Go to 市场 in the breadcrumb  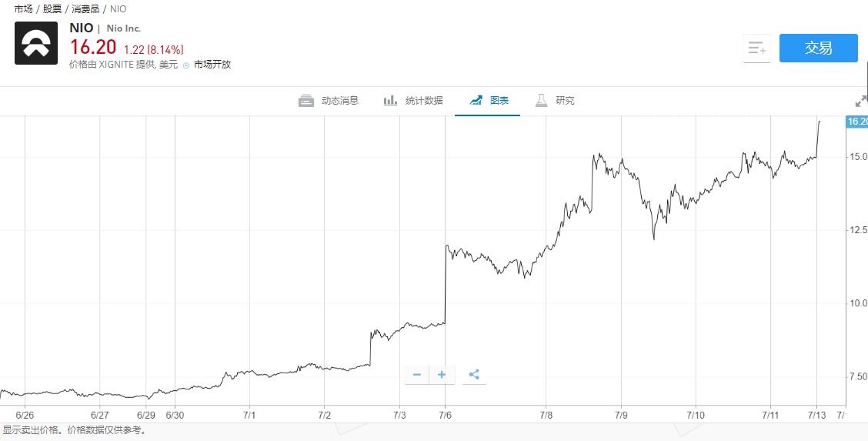[23, 9]
